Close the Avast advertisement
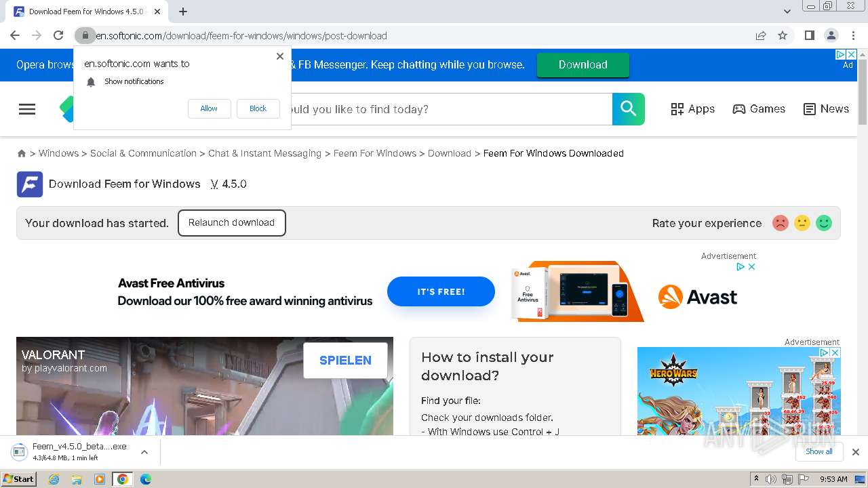 (x=751, y=267)
